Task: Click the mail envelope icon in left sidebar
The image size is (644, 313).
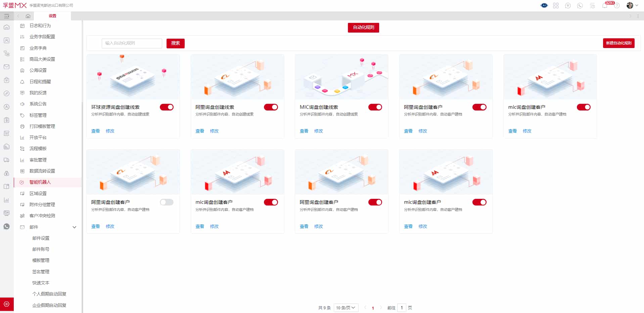Action: [x=6, y=67]
